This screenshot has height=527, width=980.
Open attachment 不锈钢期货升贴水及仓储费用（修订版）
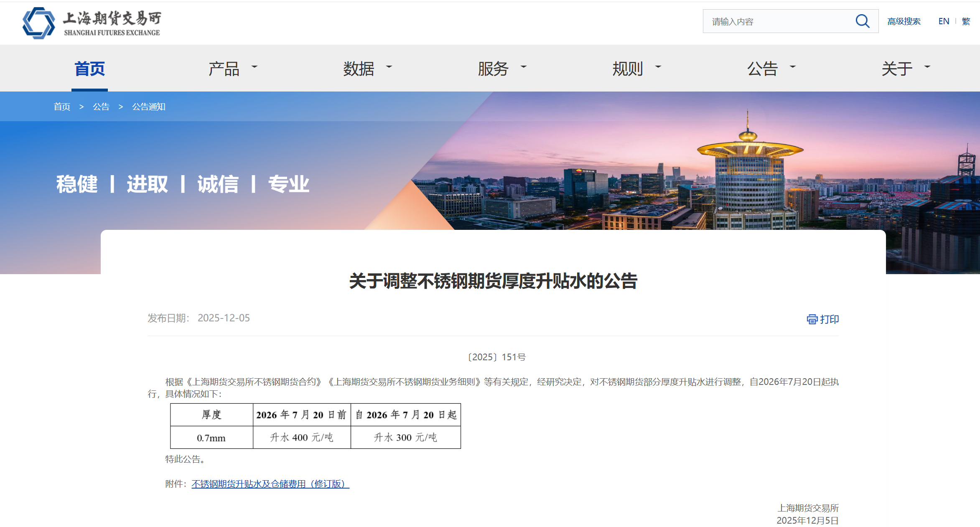270,484
